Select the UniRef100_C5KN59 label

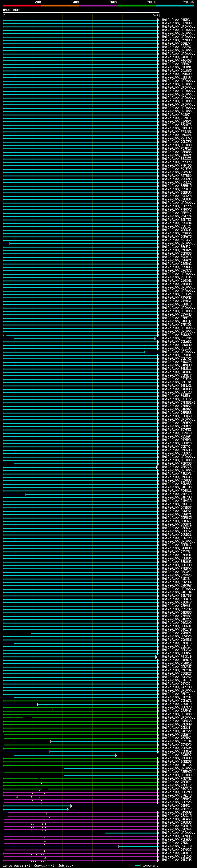click(176, 751)
